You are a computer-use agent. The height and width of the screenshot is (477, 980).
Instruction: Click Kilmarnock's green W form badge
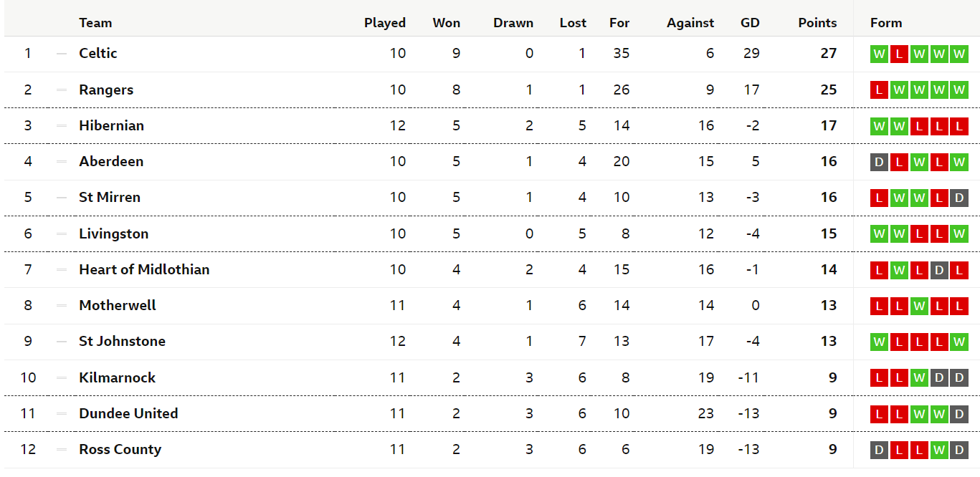[919, 378]
